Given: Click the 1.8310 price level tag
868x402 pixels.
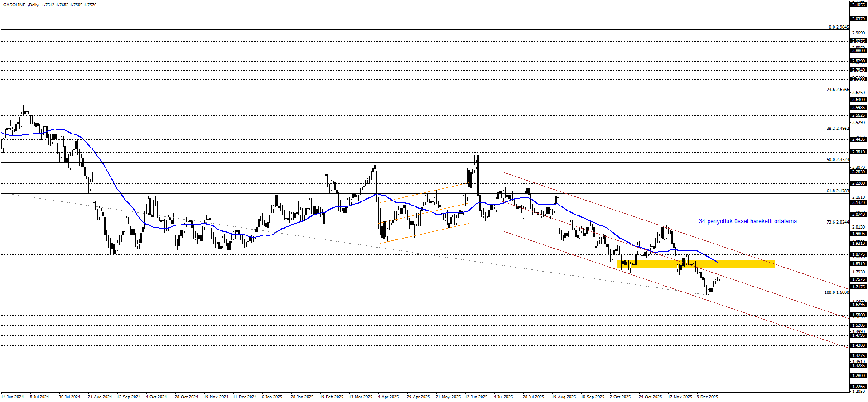Looking at the screenshot, I should coord(858,264).
